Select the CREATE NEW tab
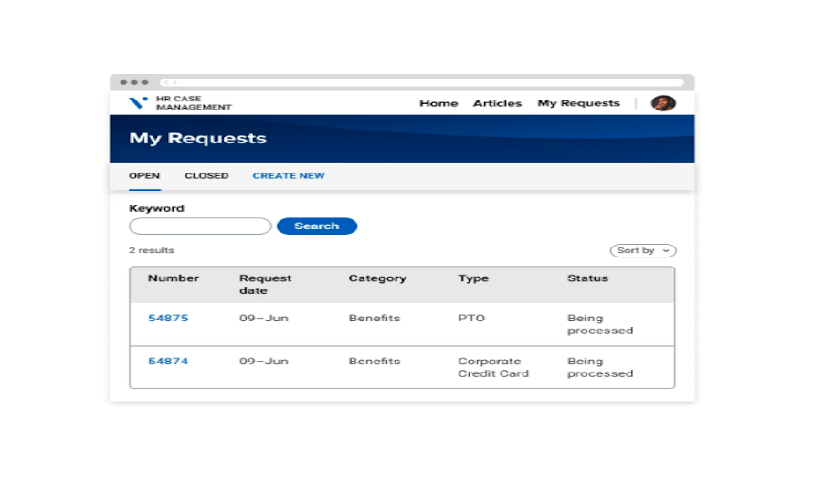 [289, 175]
